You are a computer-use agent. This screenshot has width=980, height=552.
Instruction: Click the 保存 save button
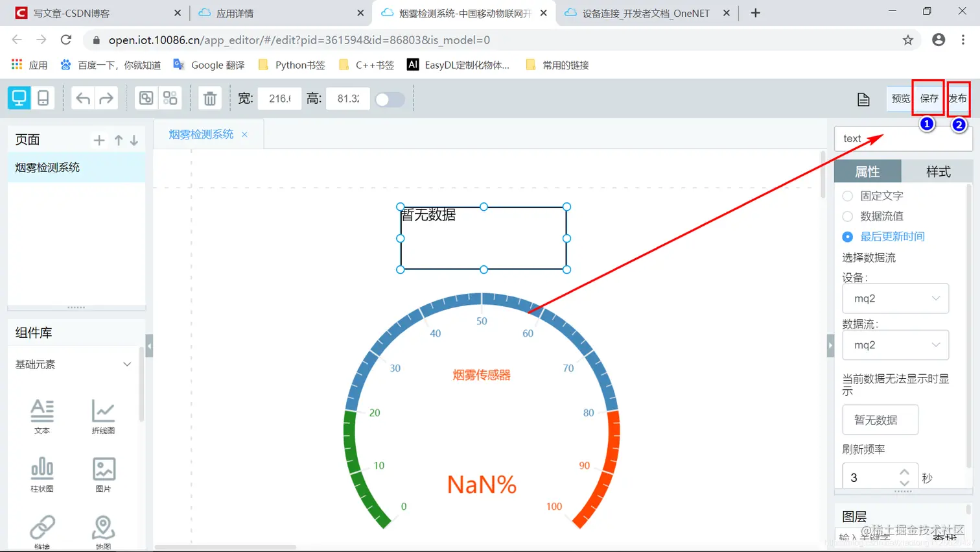(x=929, y=99)
